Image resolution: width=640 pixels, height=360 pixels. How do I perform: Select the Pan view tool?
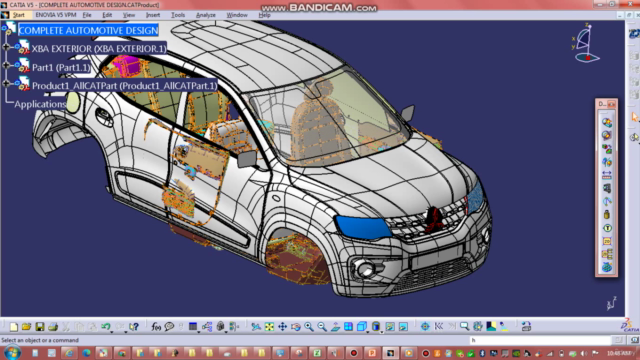(282, 327)
